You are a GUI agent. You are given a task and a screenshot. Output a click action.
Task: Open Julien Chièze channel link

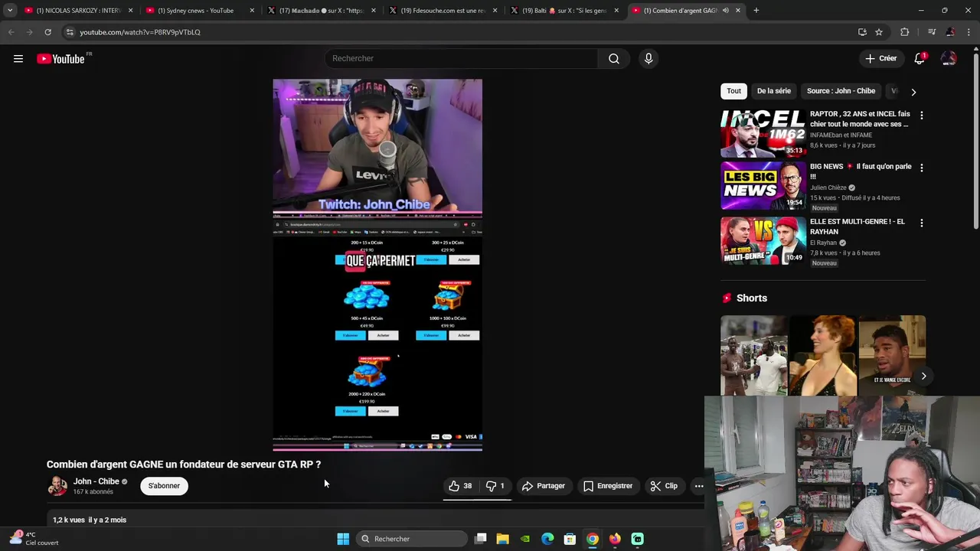[x=828, y=187]
